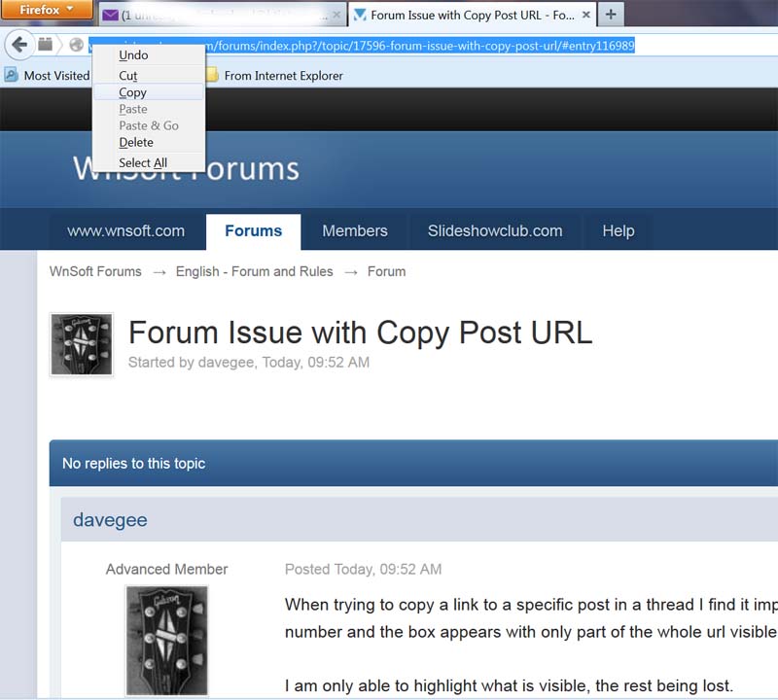Click the Most Visited bookmark icon

11,75
